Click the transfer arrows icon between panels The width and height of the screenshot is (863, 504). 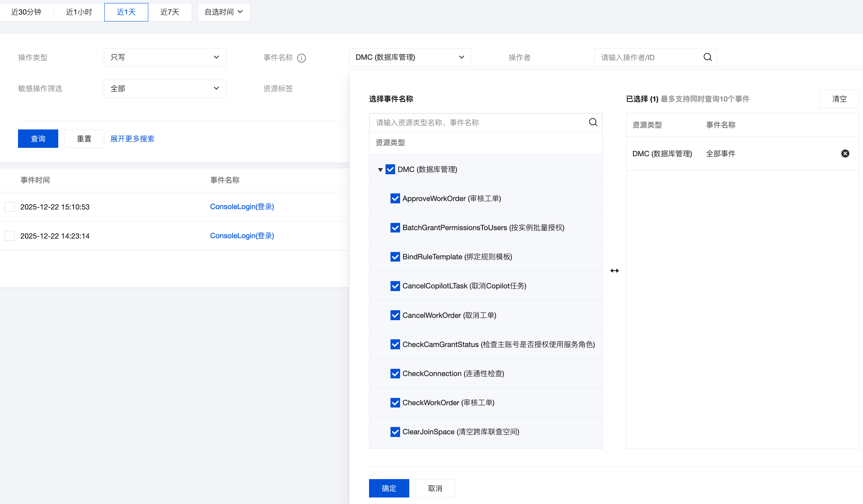pyautogui.click(x=614, y=271)
